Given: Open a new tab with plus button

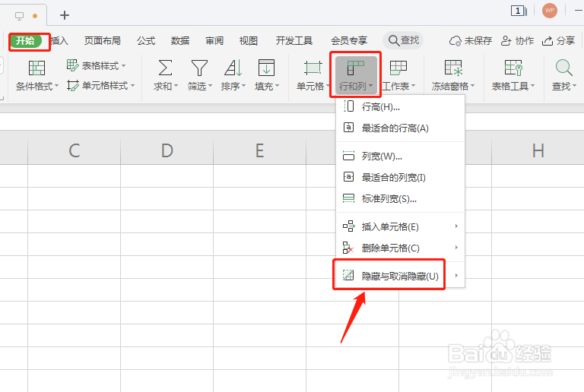Looking at the screenshot, I should click(65, 15).
